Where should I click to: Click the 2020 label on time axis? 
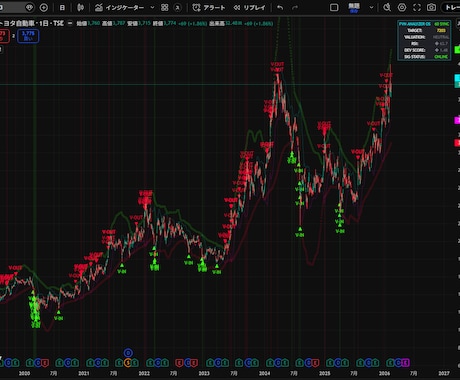pos(24,373)
